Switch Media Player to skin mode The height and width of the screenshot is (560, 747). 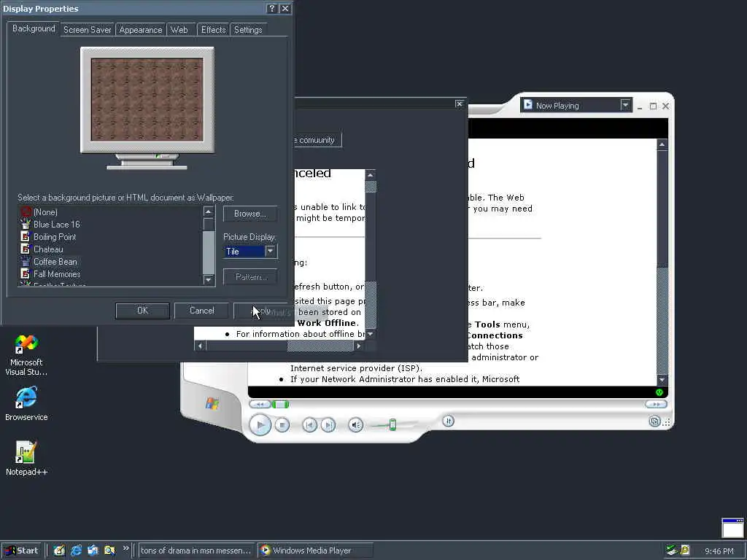(x=654, y=421)
